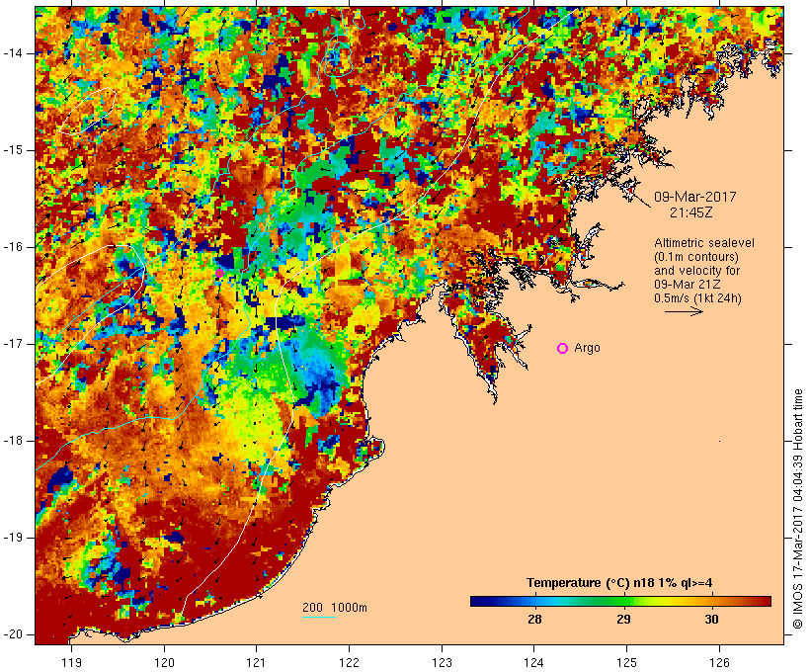Click the 'Argo' legend label

(588, 348)
